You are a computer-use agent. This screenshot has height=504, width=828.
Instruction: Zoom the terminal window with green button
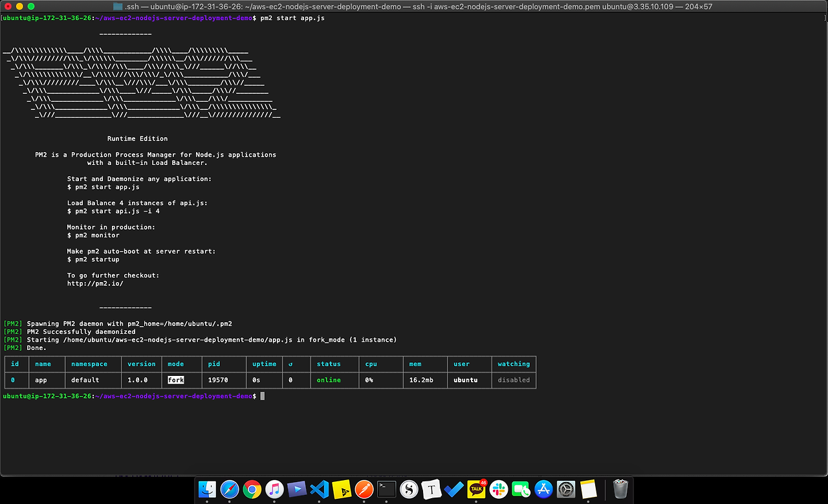click(30, 6)
